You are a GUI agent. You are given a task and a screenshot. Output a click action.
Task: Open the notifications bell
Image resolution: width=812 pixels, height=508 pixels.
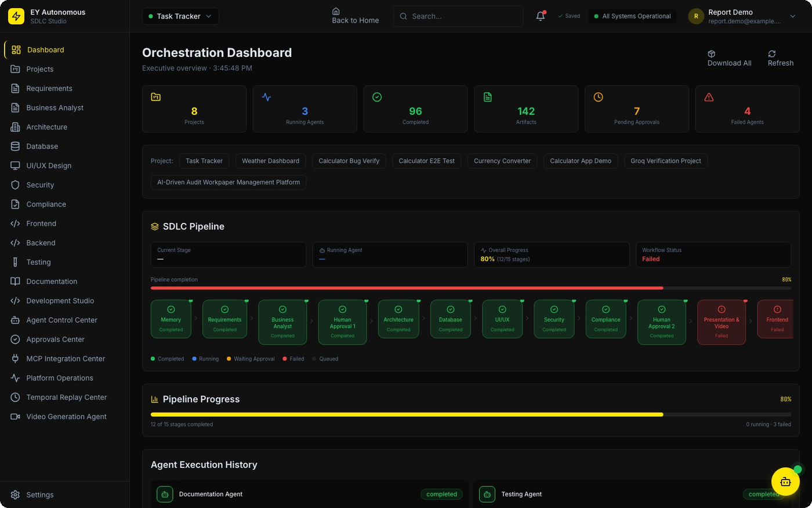pyautogui.click(x=541, y=16)
